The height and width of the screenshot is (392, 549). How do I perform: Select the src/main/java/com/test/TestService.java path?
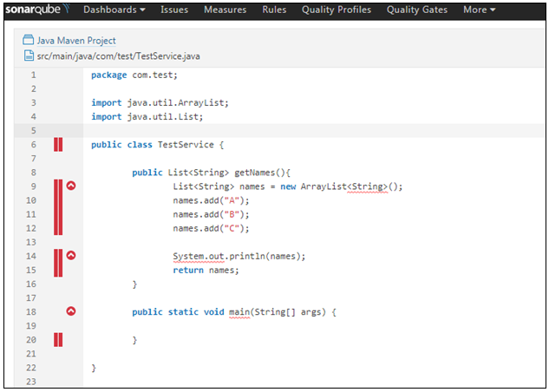118,56
